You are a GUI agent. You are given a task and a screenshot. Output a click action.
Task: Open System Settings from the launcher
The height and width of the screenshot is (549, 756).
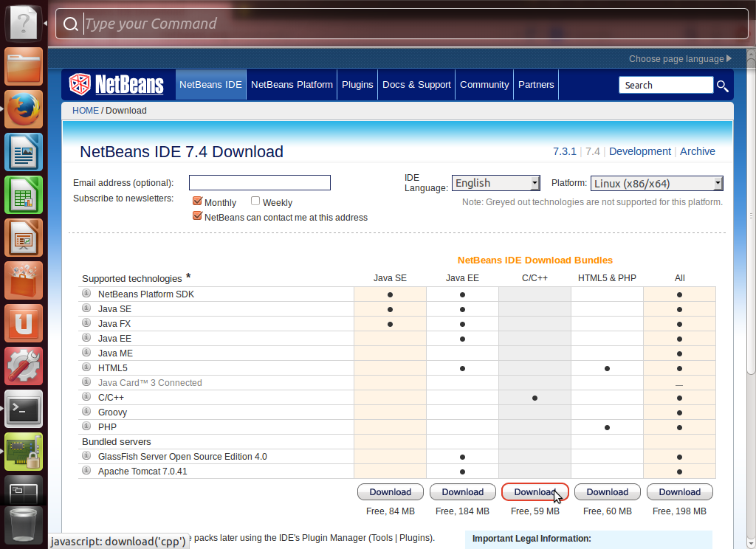[x=24, y=366]
